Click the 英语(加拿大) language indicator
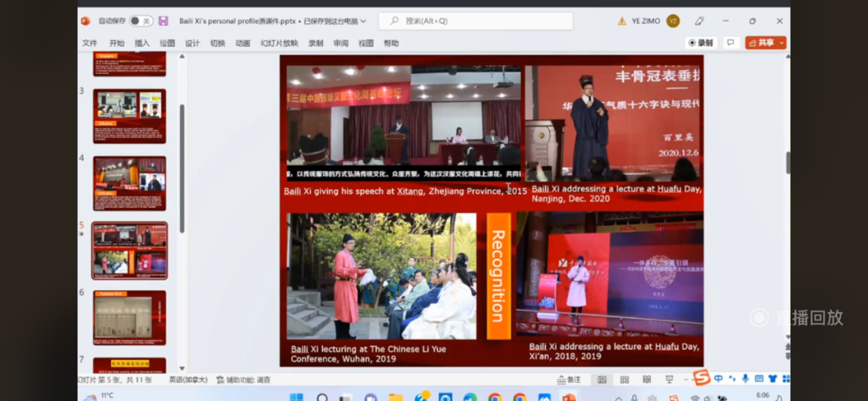Image resolution: width=868 pixels, height=401 pixels. [x=188, y=380]
